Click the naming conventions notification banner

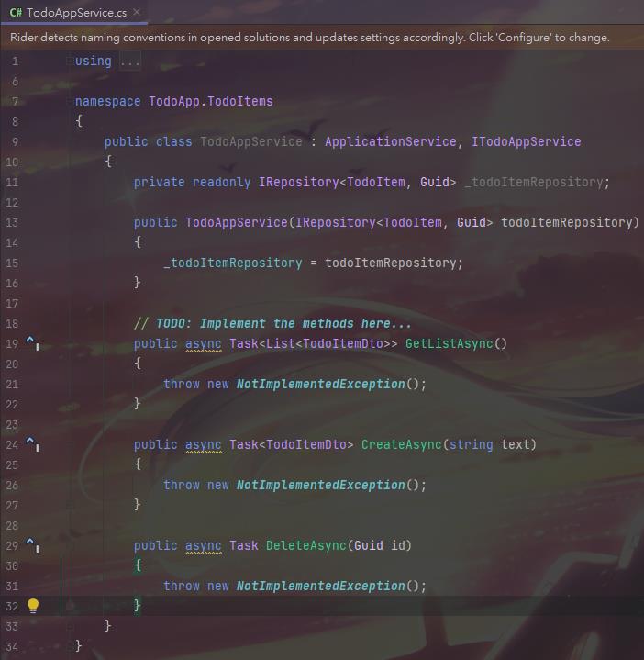[310, 38]
